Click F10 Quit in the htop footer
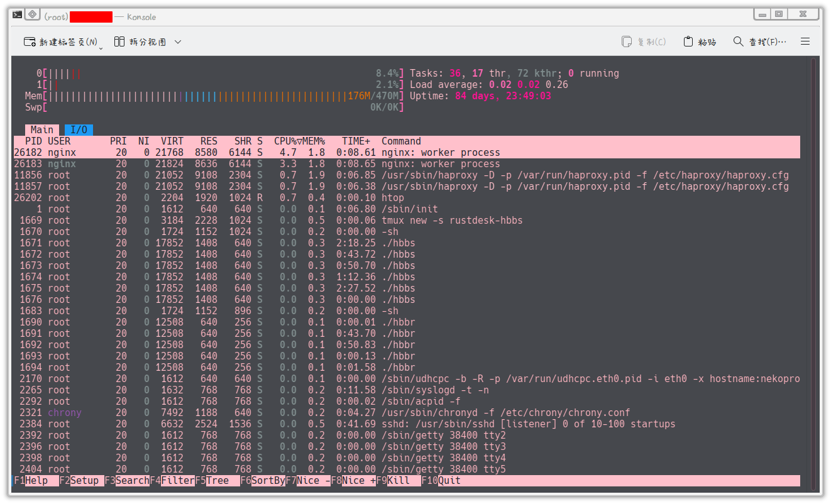 click(x=441, y=481)
